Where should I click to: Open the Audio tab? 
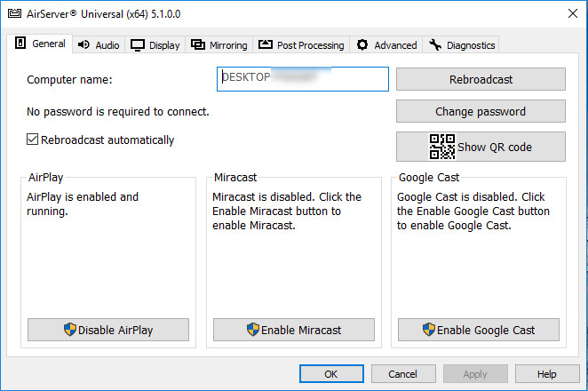point(99,45)
